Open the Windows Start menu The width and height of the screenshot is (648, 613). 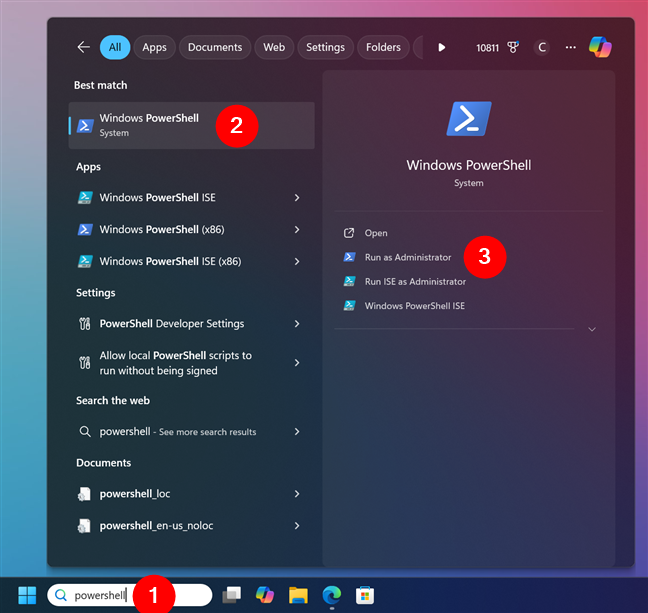[27, 595]
